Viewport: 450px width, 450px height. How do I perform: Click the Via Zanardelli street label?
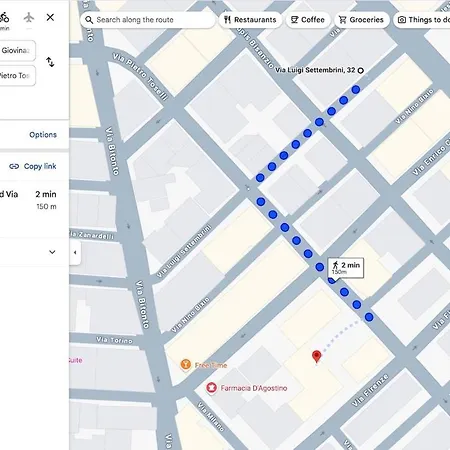tap(92, 235)
